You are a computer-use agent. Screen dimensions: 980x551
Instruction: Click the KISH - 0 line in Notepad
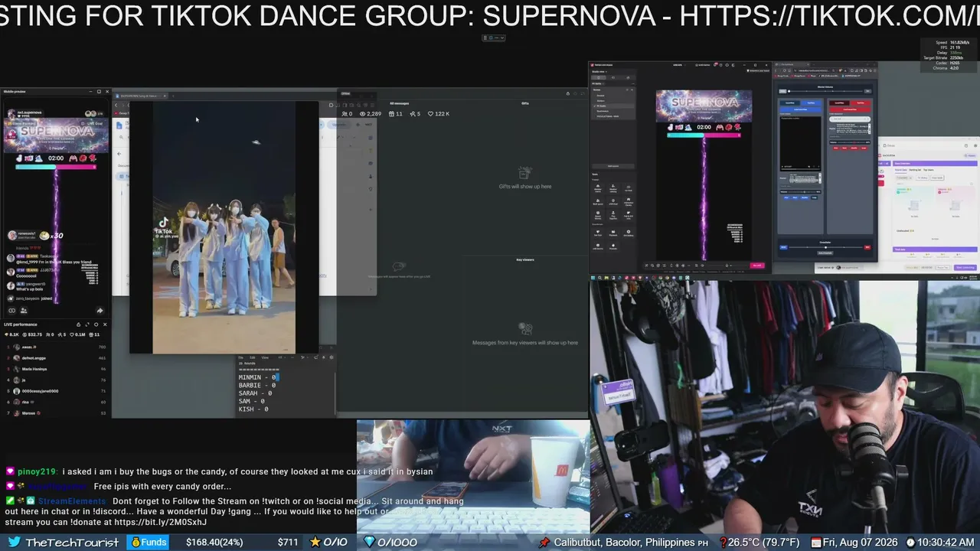point(253,409)
